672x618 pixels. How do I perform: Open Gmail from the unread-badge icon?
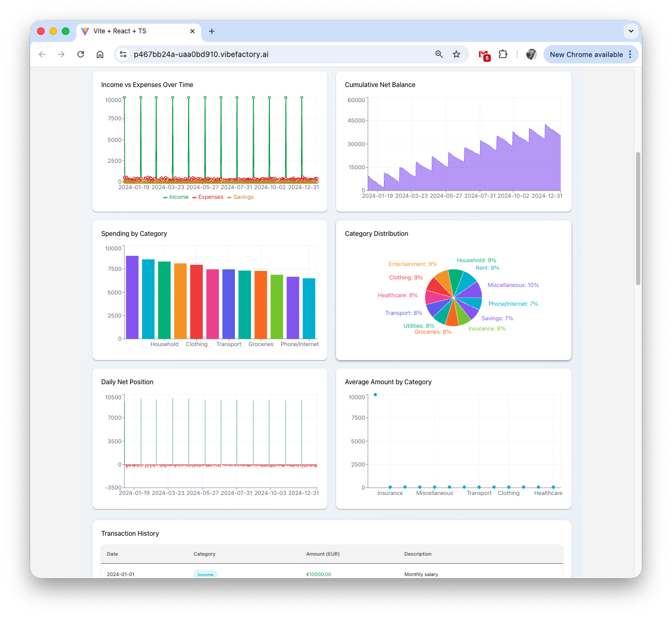(x=483, y=54)
